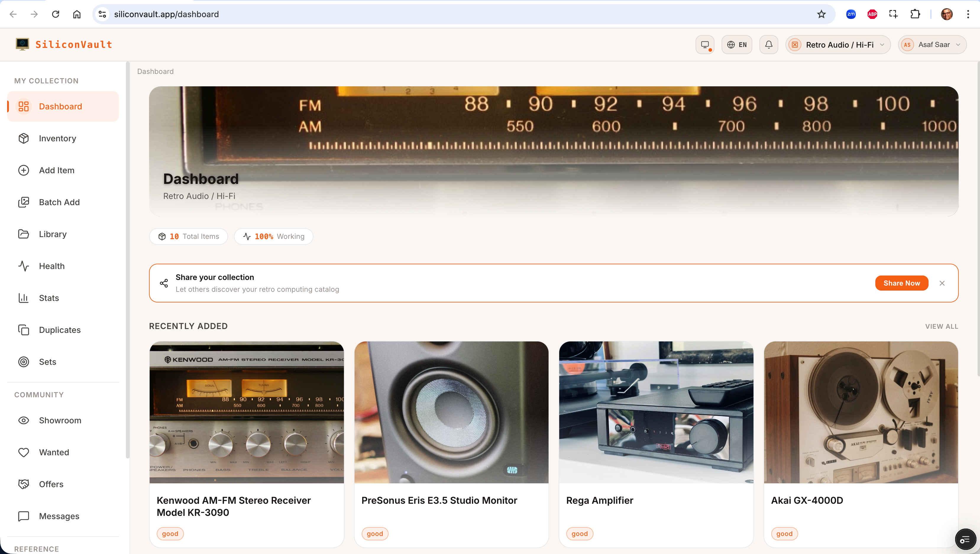Click the display mode monitor icon

(x=704, y=45)
